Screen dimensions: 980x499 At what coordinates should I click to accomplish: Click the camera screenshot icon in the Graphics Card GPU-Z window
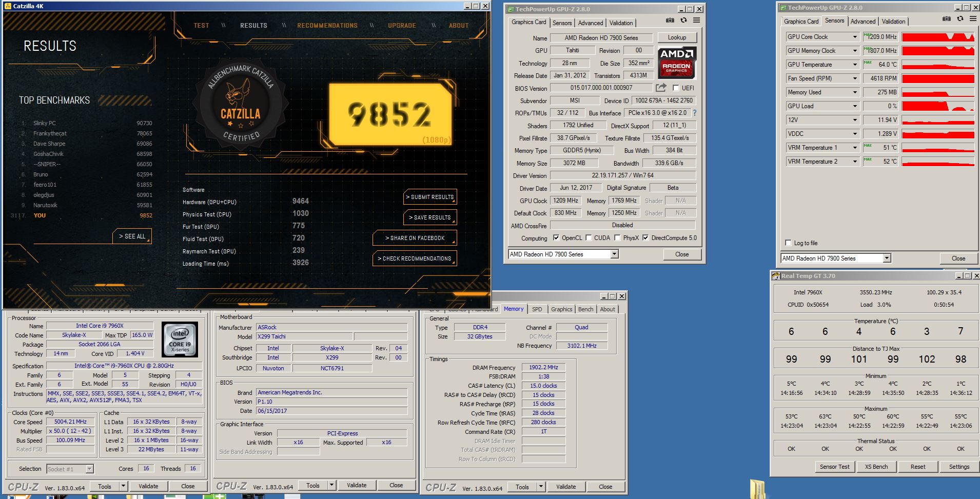(x=670, y=20)
